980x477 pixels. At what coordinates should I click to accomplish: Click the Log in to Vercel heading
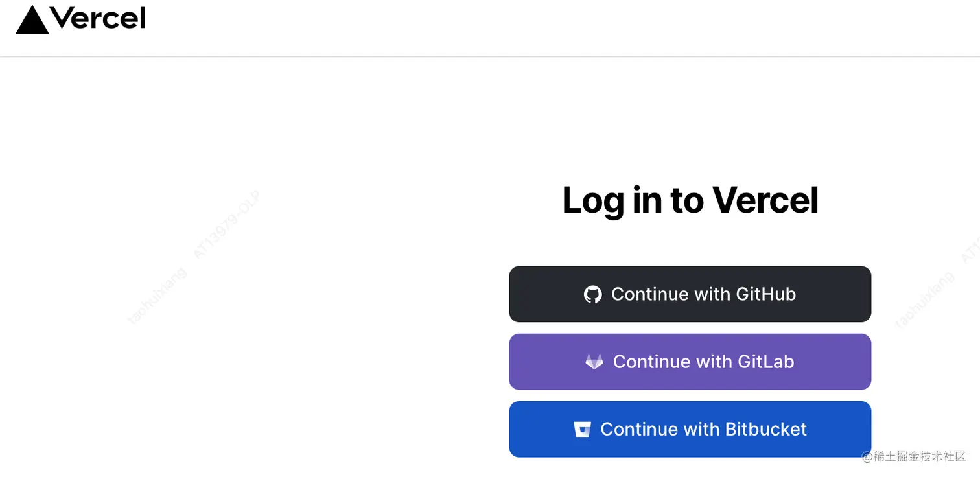[690, 200]
